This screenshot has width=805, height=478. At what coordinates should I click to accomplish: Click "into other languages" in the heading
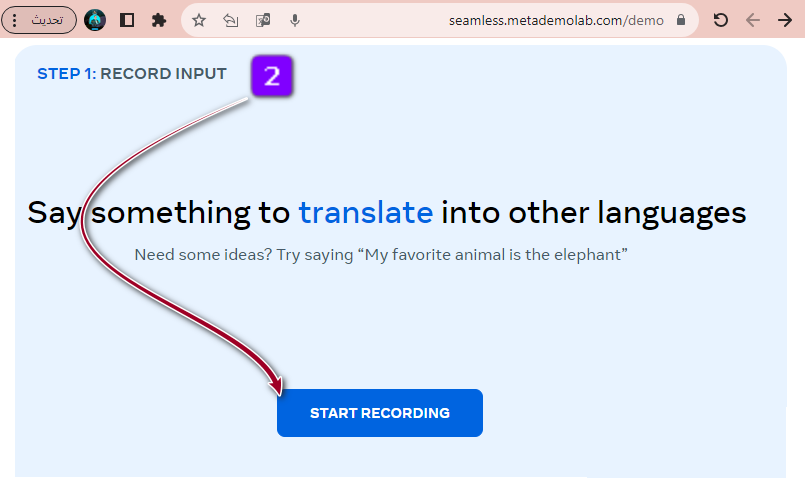[x=594, y=212]
